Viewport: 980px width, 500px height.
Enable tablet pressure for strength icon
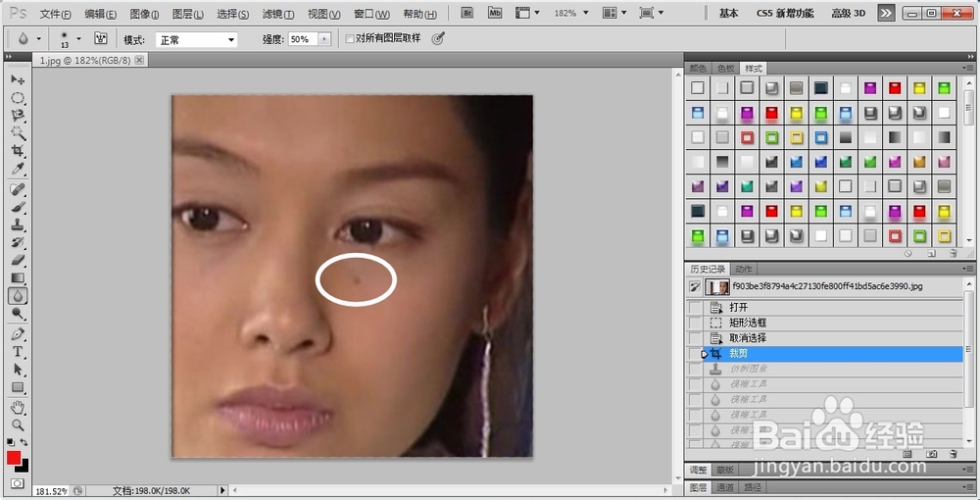tap(438, 39)
